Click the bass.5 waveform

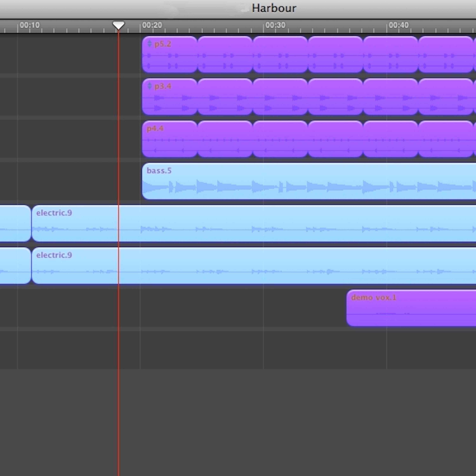pos(309,187)
